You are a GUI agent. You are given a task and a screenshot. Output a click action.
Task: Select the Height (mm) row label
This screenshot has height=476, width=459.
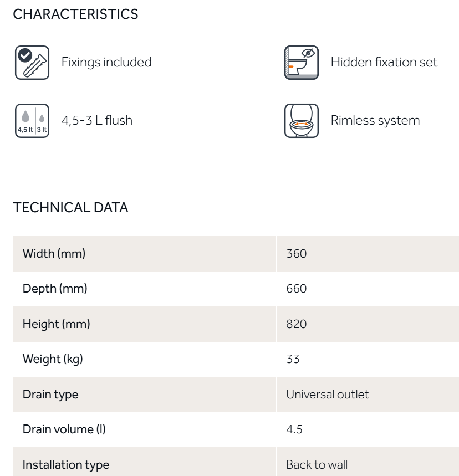pyautogui.click(x=56, y=324)
